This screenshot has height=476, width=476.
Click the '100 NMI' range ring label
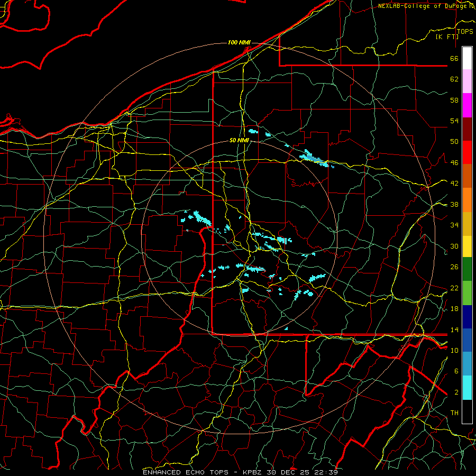(x=239, y=42)
